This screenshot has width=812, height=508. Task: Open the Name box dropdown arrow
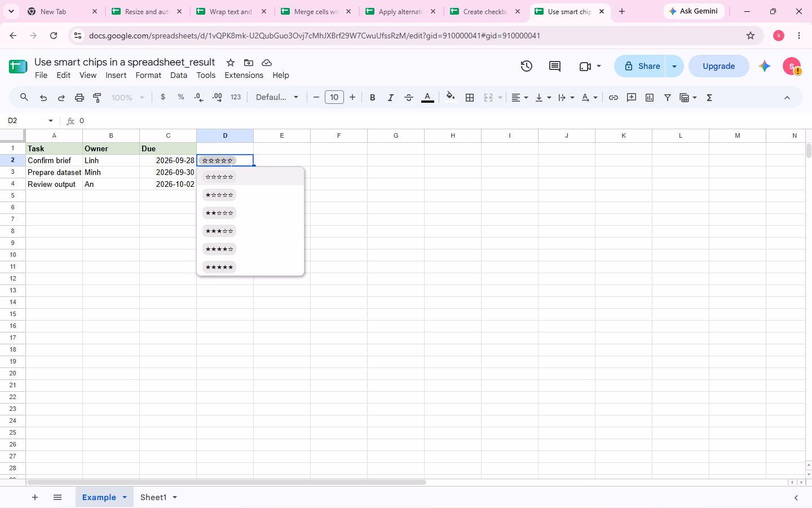[51, 121]
